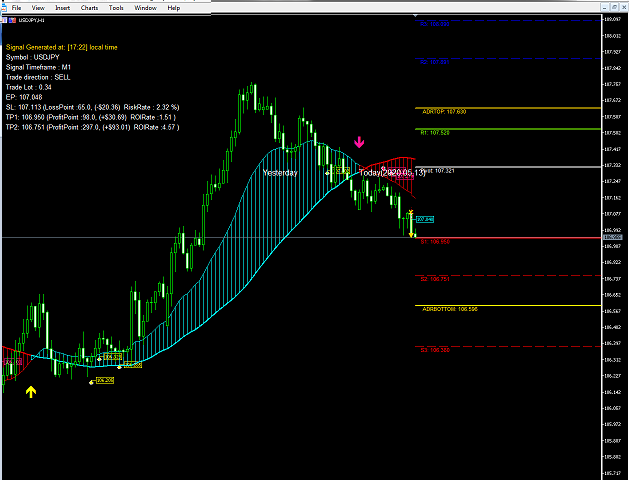Click the application icon beside the File menu
This screenshot has width=640, height=480.
pyautogui.click(x=4, y=8)
